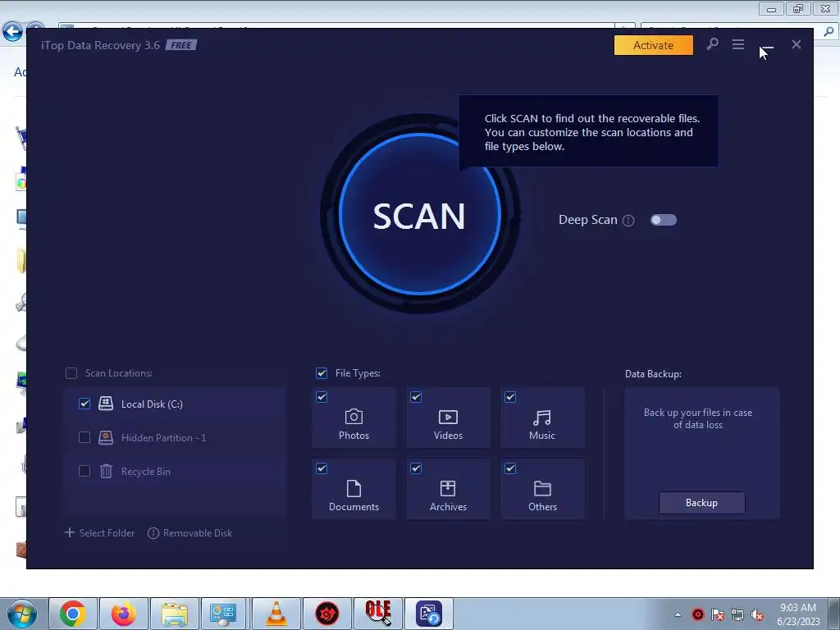Click the red tray application icon
Image resolution: width=840 pixels, height=630 pixels.
pos(698,614)
